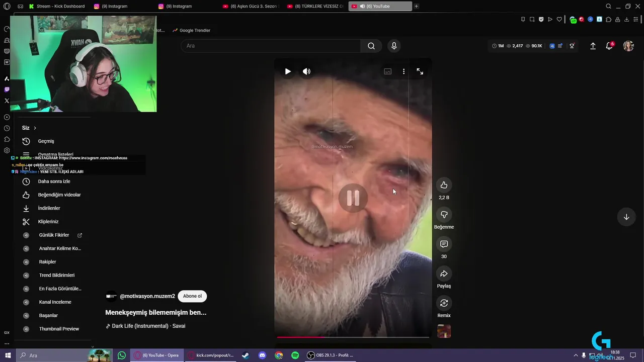Viewport: 644px width, 362px height.
Task: Share the video with Paylaş
Action: [444, 274]
